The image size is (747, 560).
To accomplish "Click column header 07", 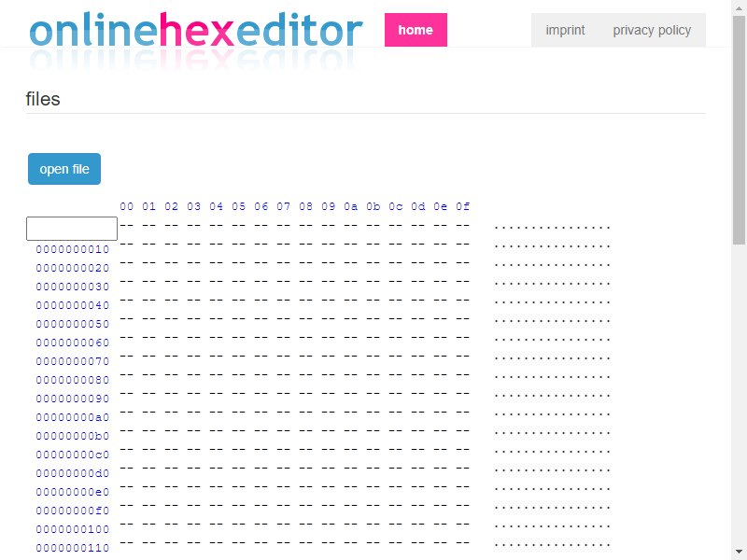I will coord(284,206).
